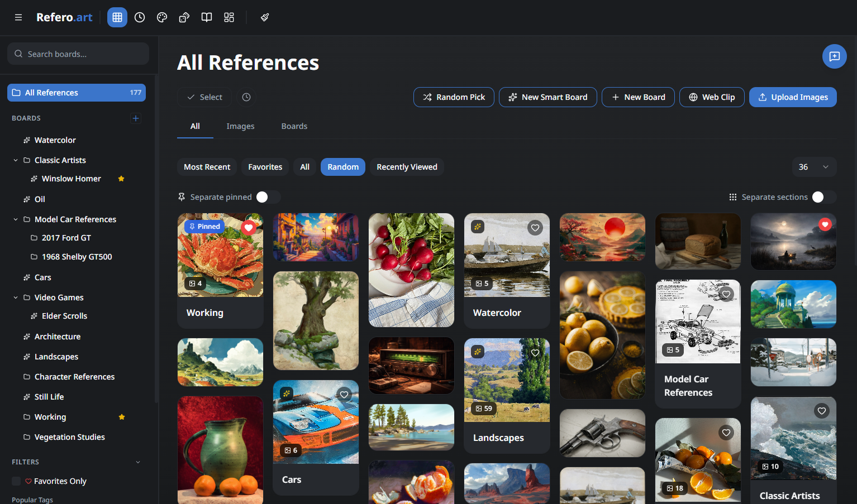This screenshot has height=504, width=857.
Task: Click the clock icon in top toolbar
Action: coord(140,17)
